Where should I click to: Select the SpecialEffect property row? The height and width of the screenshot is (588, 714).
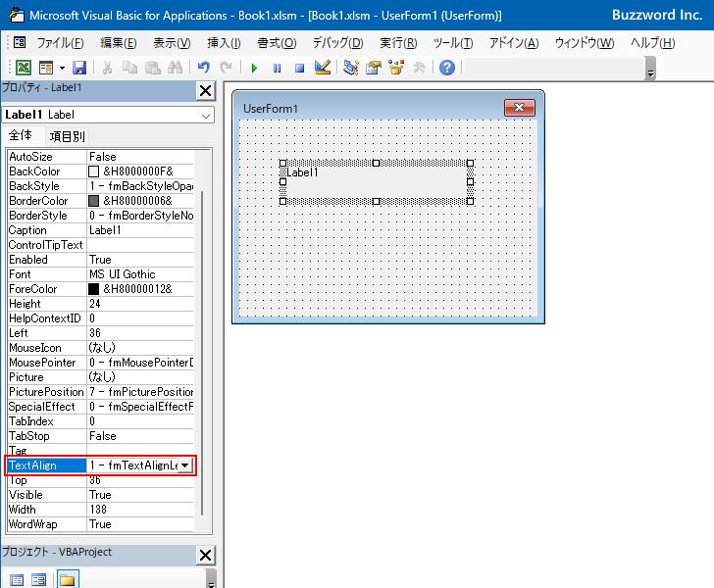[101, 407]
